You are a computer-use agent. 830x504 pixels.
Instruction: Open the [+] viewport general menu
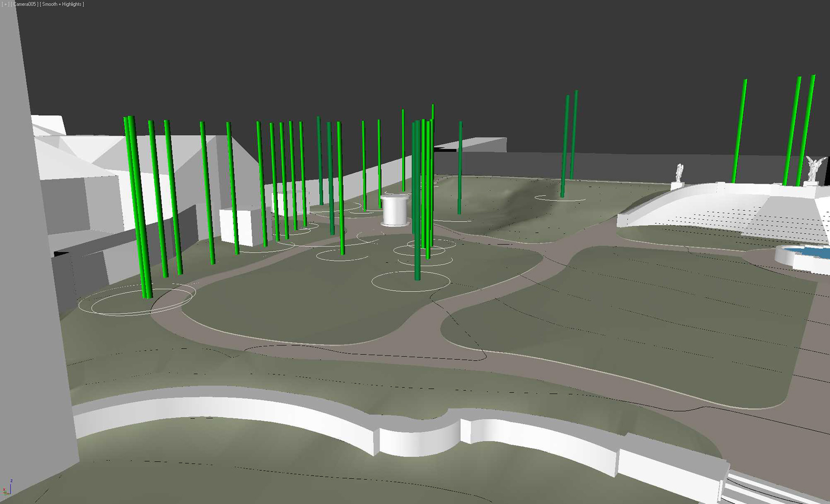[x=6, y=4]
